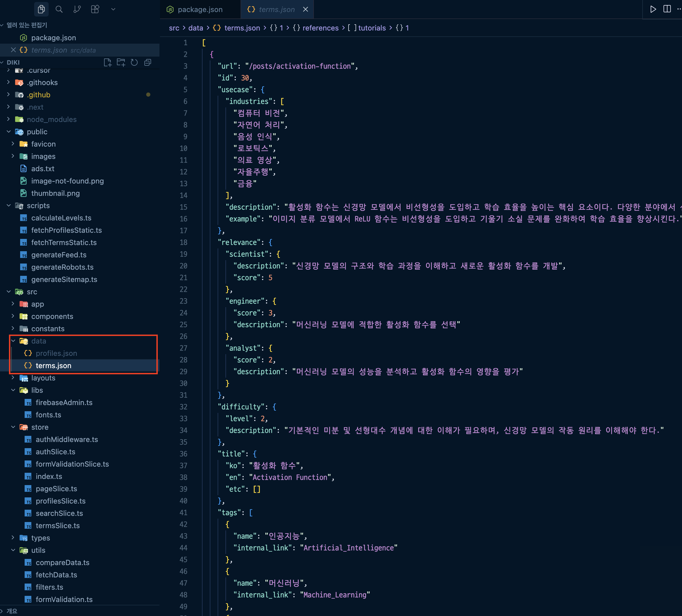Switch to the package.json tab
The image size is (682, 616).
[200, 10]
